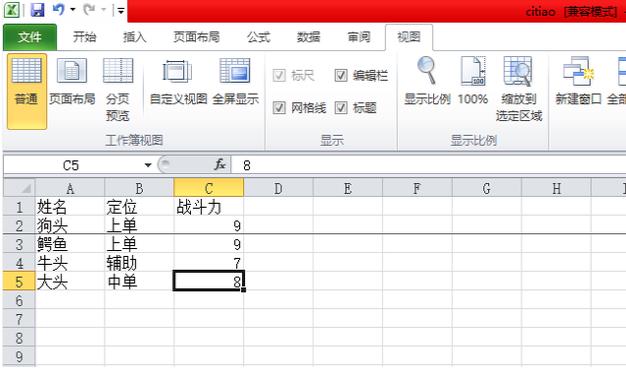The width and height of the screenshot is (626, 368).
Task: Open the customize quick access toolbar dropdown
Action: click(x=121, y=10)
